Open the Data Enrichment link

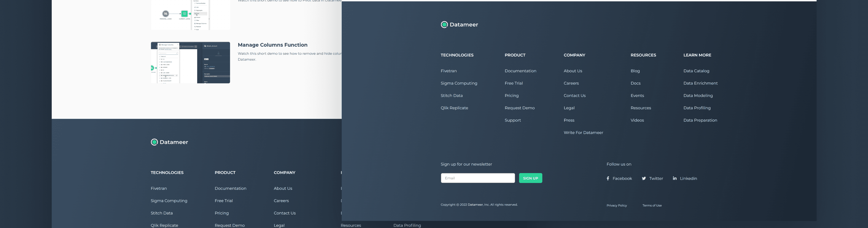pyautogui.click(x=700, y=83)
